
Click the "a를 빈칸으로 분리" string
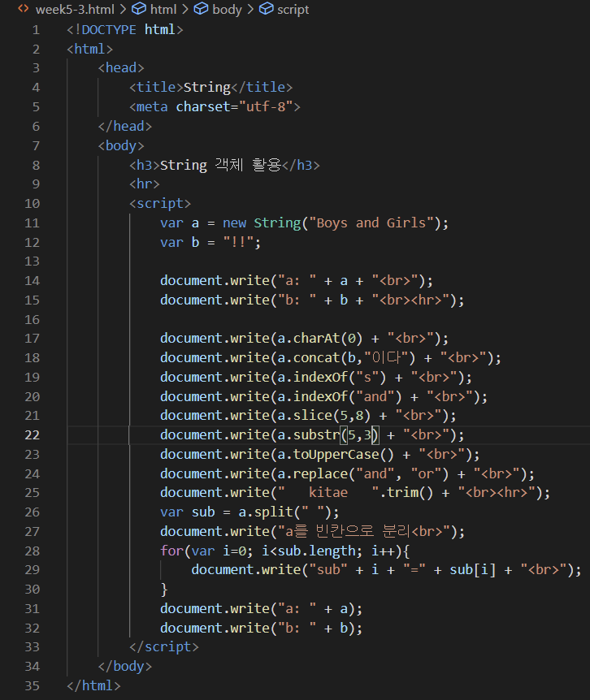coord(363,532)
